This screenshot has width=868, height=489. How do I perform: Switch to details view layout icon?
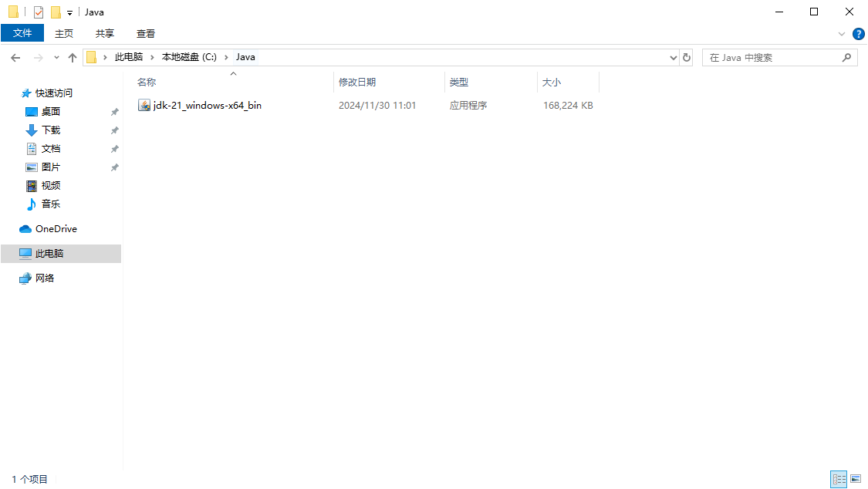click(x=839, y=479)
